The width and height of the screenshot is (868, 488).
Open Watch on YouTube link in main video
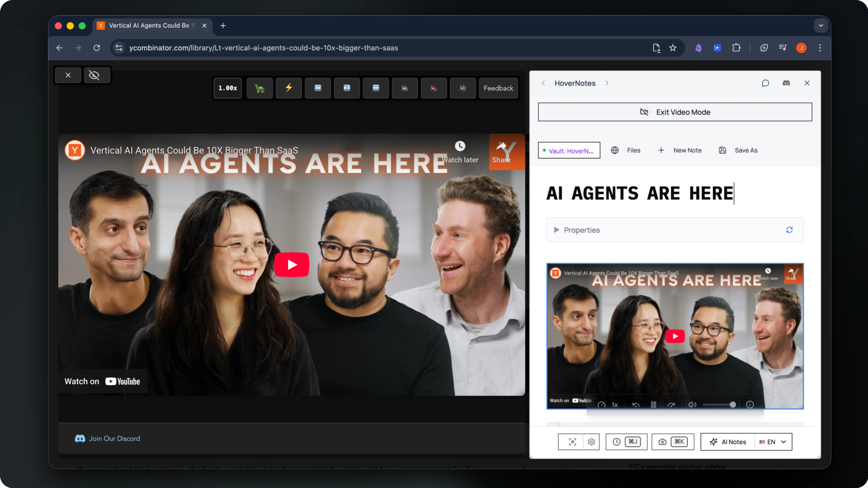point(102,381)
